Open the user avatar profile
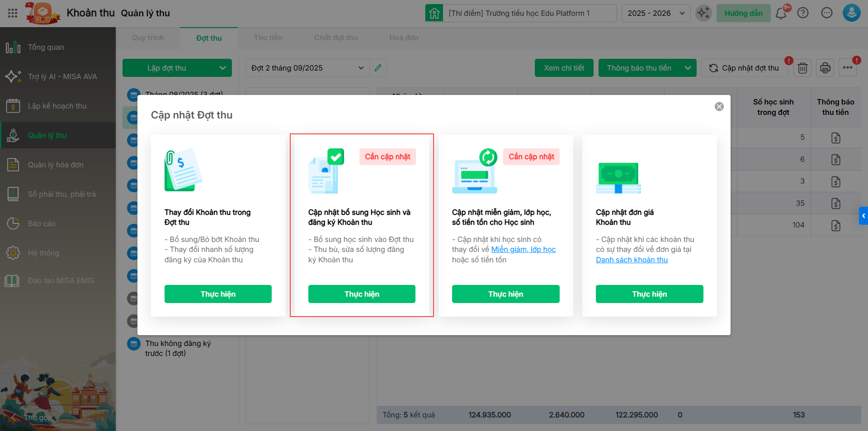 [x=851, y=13]
